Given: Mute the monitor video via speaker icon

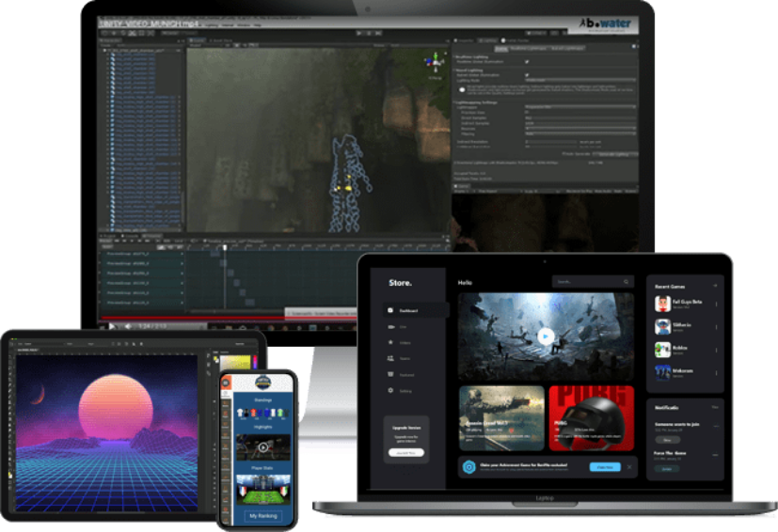Looking at the screenshot, I should click(128, 326).
